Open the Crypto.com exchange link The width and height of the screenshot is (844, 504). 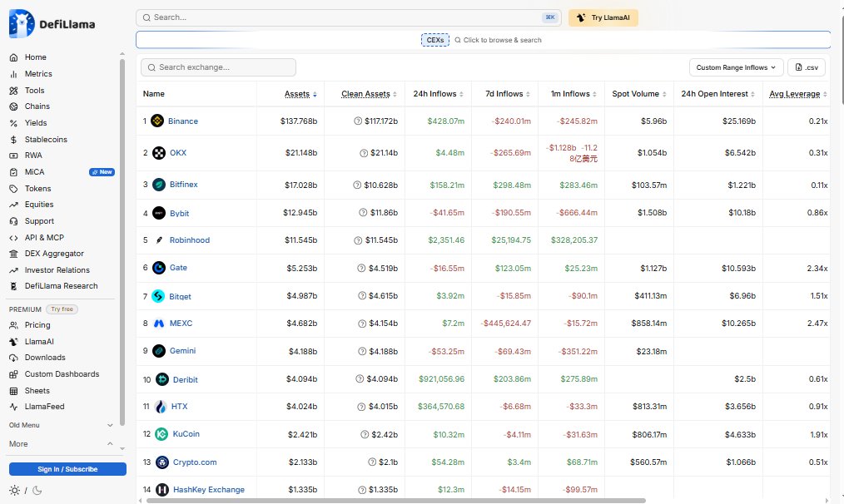click(x=195, y=462)
